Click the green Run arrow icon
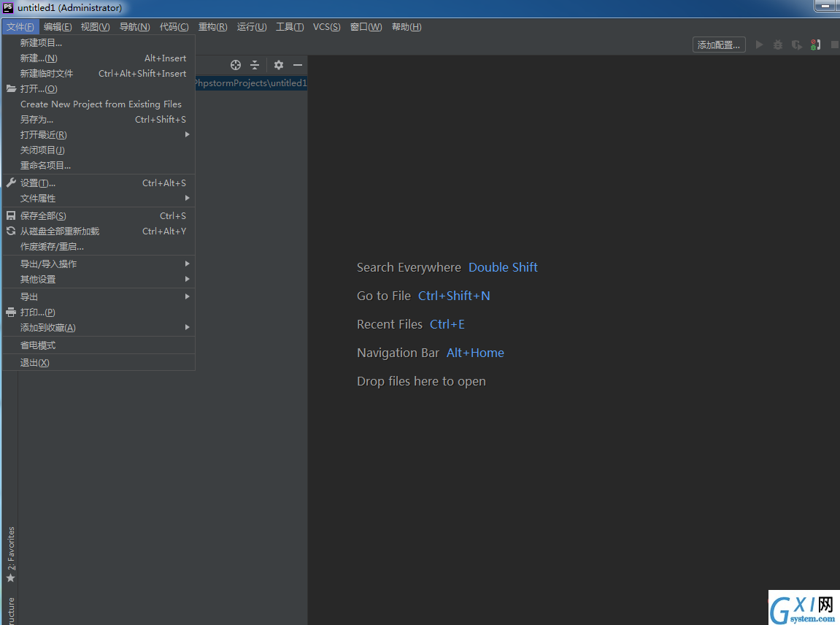Image resolution: width=840 pixels, height=625 pixels. 759,45
